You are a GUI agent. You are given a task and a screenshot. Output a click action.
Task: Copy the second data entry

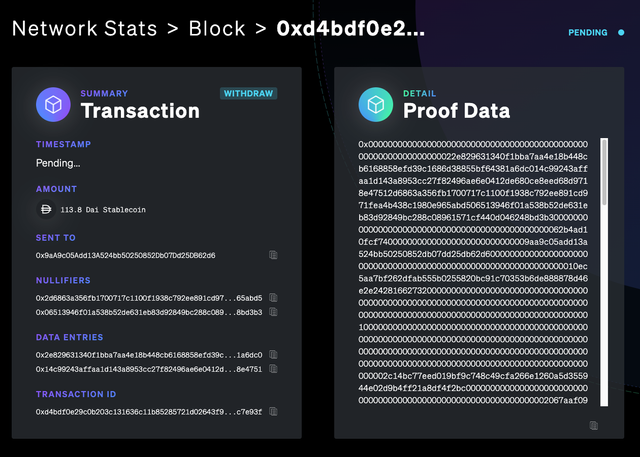[273, 369]
